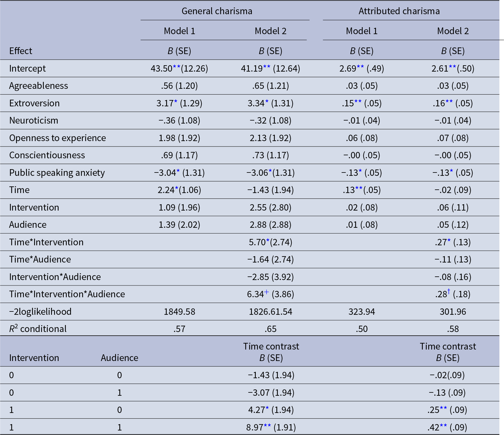Click the 'Time*Intervention*Audience' row label
504x435 pixels.
coord(67,294)
